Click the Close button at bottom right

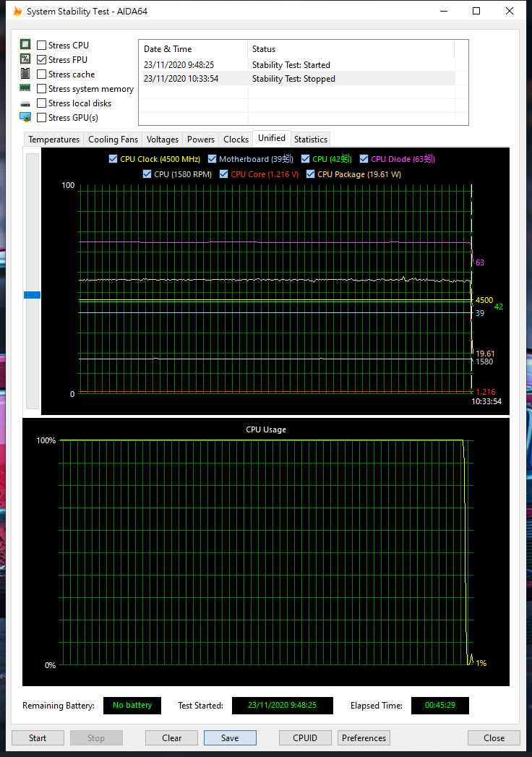click(x=494, y=737)
